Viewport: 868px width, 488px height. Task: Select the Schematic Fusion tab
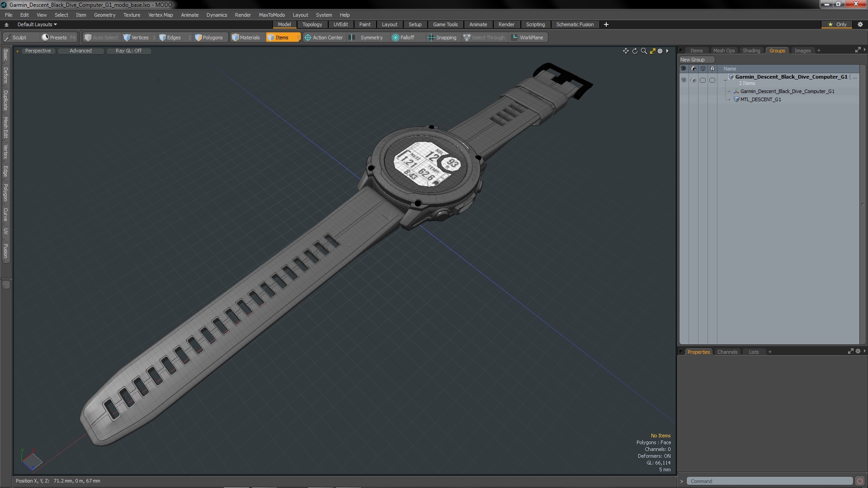[575, 24]
